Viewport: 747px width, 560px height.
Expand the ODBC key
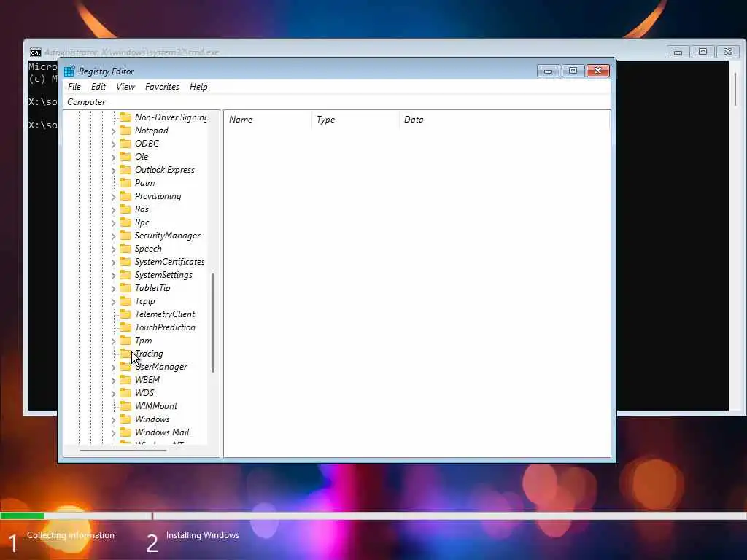pos(113,144)
